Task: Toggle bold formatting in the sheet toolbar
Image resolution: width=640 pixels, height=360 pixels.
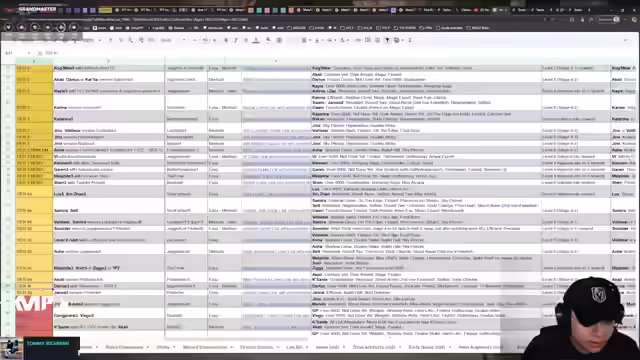Action: pyautogui.click(x=226, y=40)
